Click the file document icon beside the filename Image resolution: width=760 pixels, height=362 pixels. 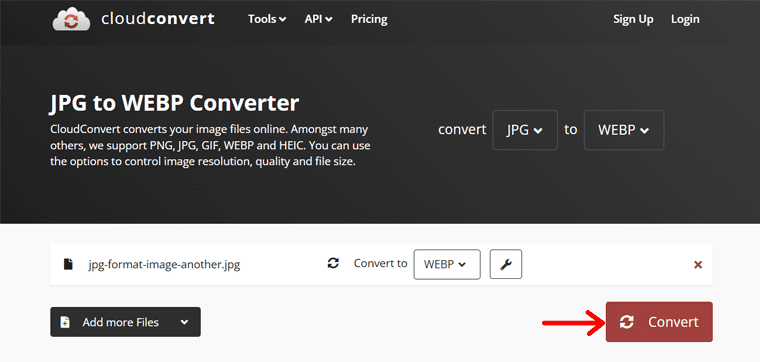[x=68, y=264]
